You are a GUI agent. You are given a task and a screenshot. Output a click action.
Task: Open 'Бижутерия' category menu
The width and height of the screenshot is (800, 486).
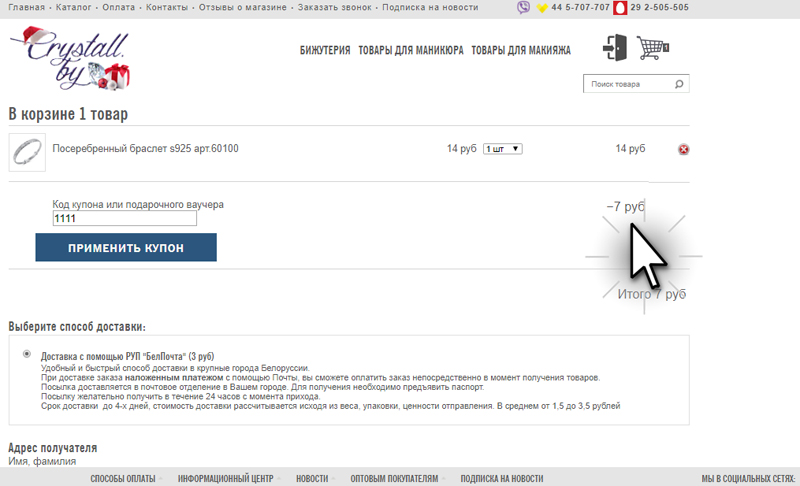coord(324,50)
